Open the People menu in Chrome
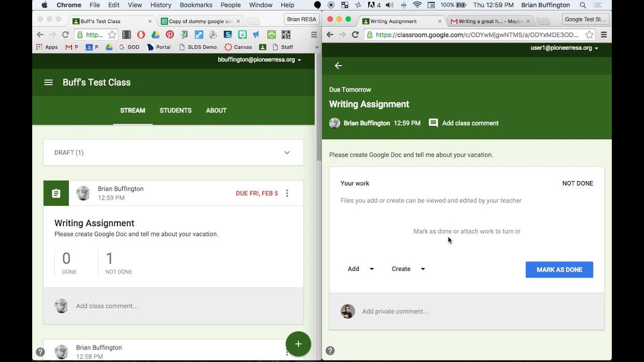 point(230,5)
